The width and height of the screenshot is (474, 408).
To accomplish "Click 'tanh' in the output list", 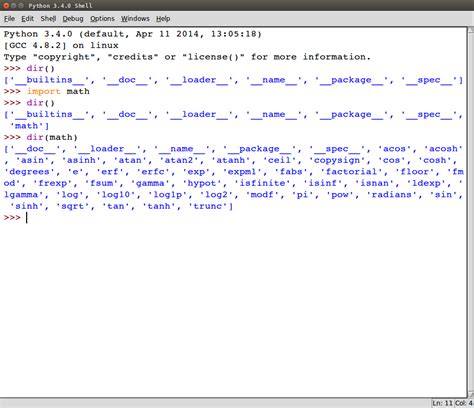I will pos(159,206).
